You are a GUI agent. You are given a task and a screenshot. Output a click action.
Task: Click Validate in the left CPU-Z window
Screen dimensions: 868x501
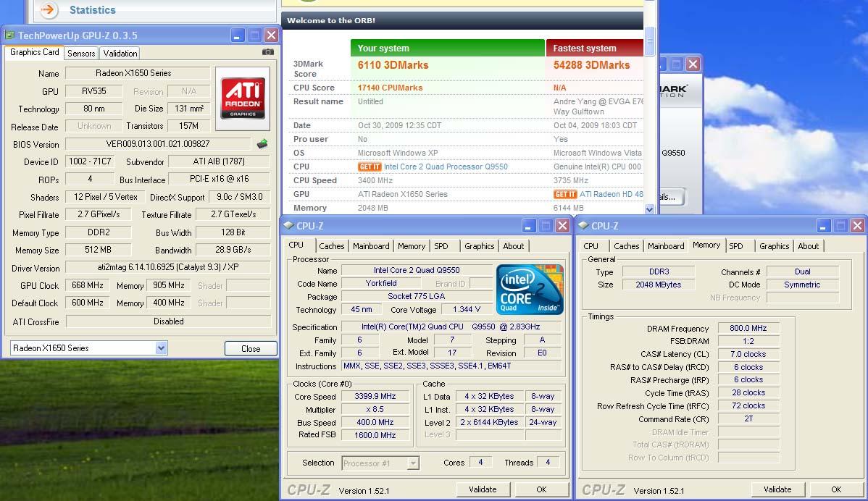[x=483, y=489]
